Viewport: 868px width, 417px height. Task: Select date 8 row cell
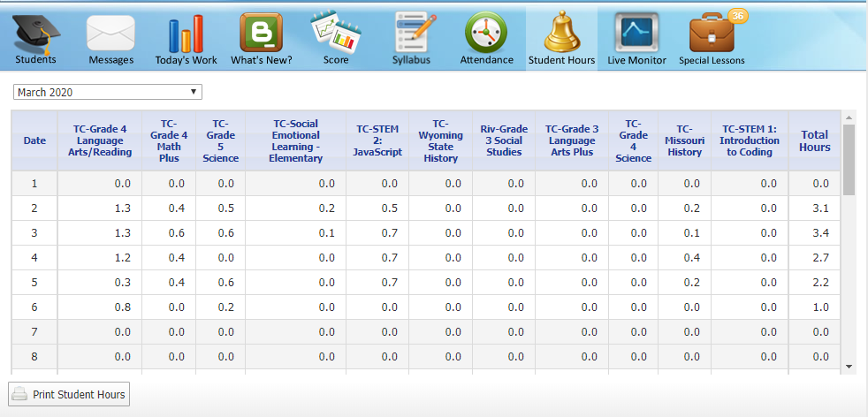[x=34, y=357]
